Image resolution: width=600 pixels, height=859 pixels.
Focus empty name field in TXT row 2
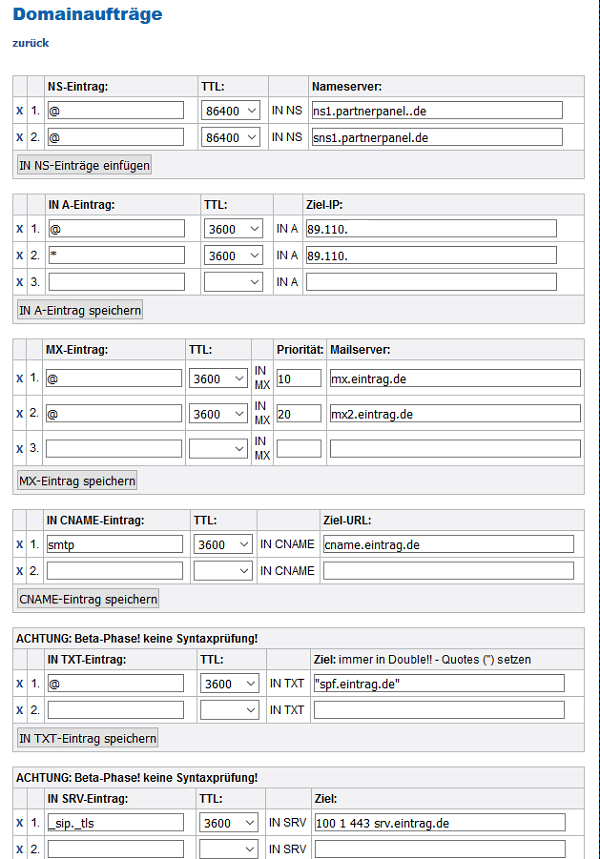click(x=116, y=710)
